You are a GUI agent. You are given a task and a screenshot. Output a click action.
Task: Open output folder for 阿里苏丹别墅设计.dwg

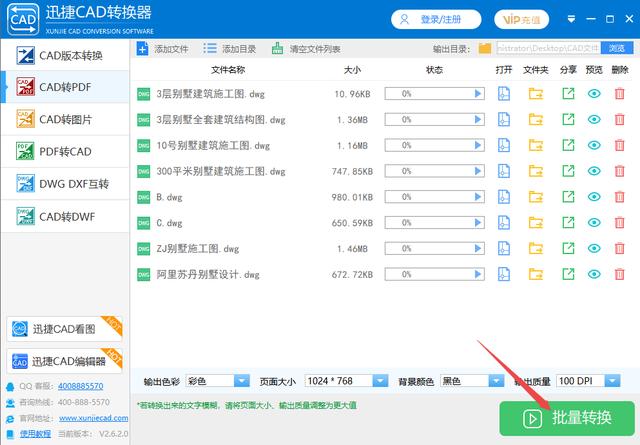536,274
